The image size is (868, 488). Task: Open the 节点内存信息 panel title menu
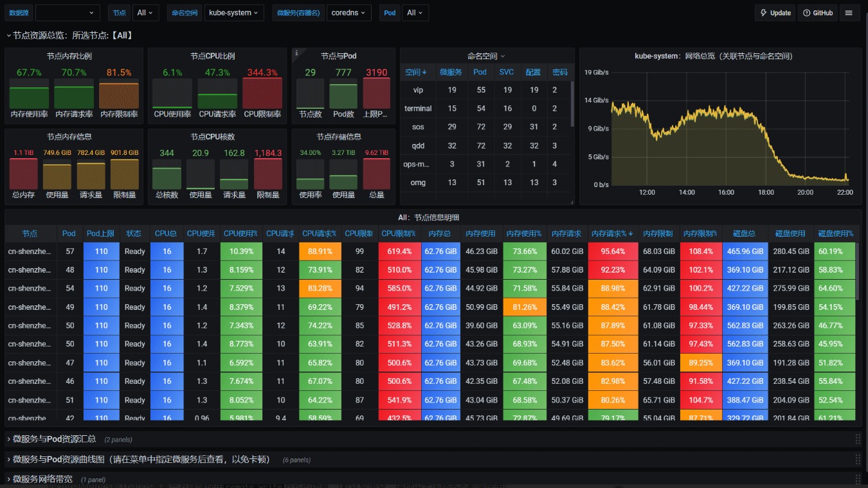click(x=69, y=137)
